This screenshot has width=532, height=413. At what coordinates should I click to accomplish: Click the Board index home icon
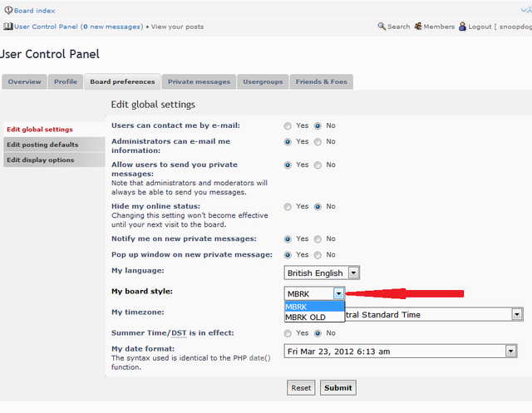pyautogui.click(x=8, y=10)
